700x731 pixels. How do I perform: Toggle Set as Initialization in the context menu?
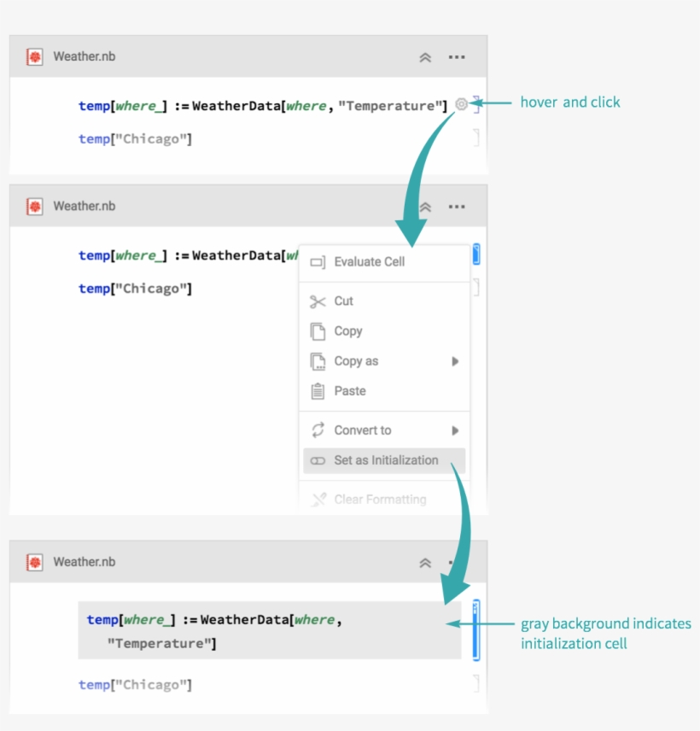(384, 460)
